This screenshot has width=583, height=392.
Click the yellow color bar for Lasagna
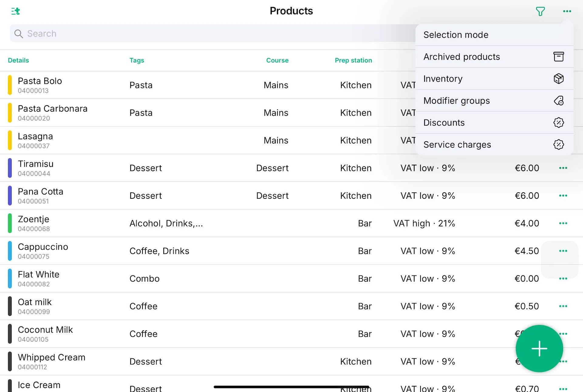point(10,140)
